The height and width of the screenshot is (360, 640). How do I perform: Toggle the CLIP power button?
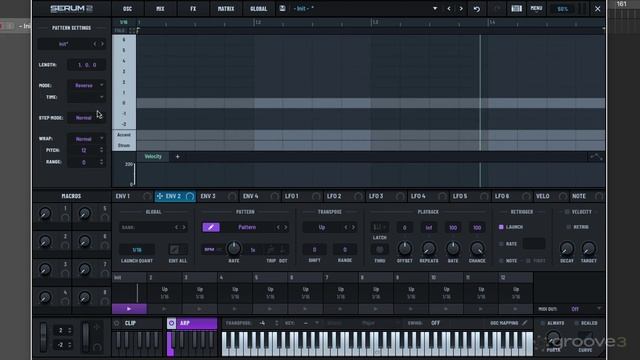tap(117, 323)
